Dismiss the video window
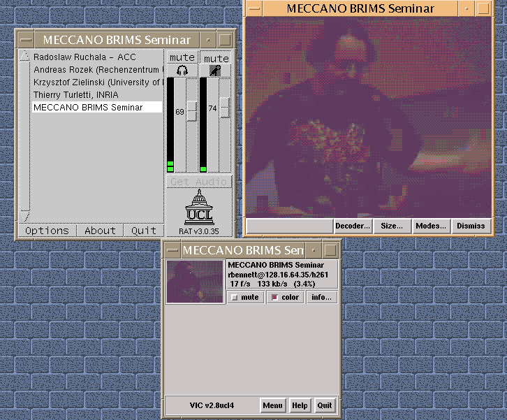Image resolution: width=507 pixels, height=420 pixels. 471,226
